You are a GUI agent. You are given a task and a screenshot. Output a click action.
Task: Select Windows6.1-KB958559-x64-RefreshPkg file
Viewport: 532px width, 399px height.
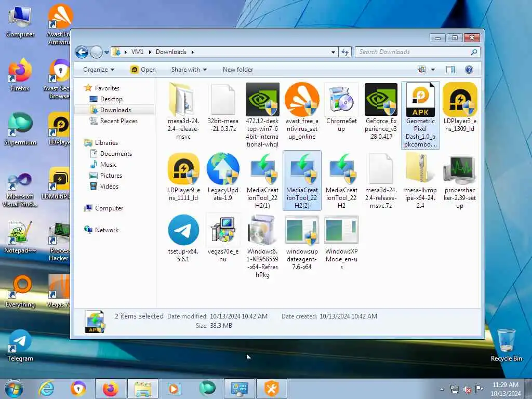[262, 246]
